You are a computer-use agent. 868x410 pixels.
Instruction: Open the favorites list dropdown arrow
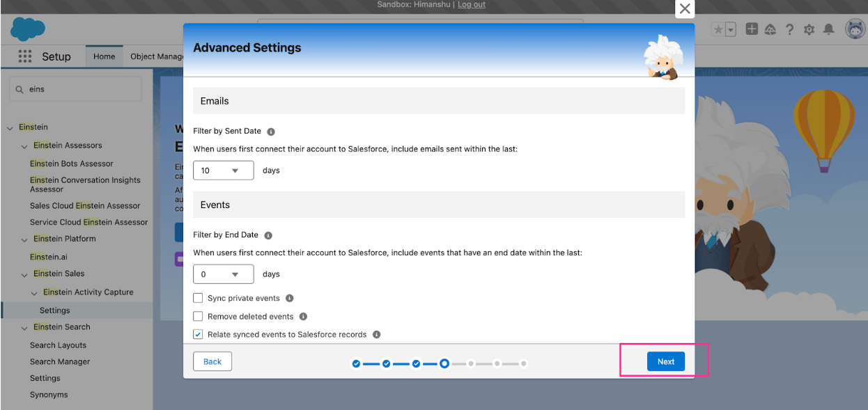731,29
